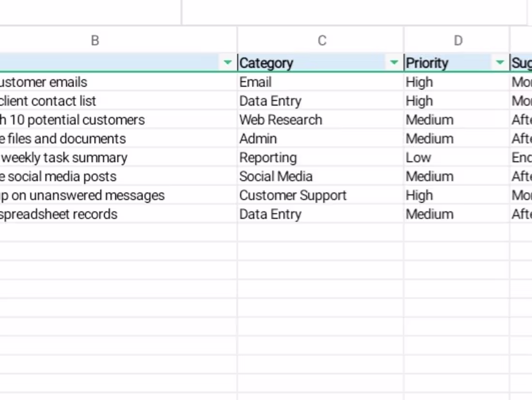The width and height of the screenshot is (532, 400).
Task: Click the cell ending in 'ustomer emails'
Action: 118,82
